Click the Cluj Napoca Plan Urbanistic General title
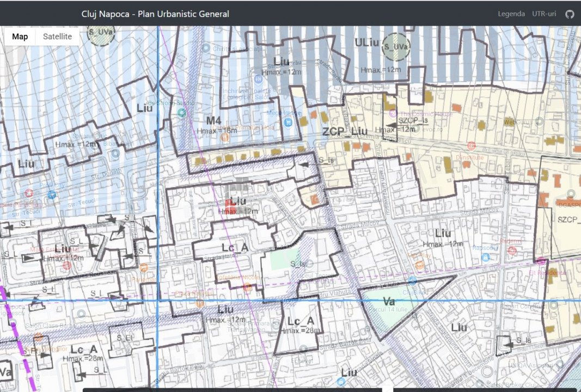This screenshot has height=392, width=581. tap(155, 14)
